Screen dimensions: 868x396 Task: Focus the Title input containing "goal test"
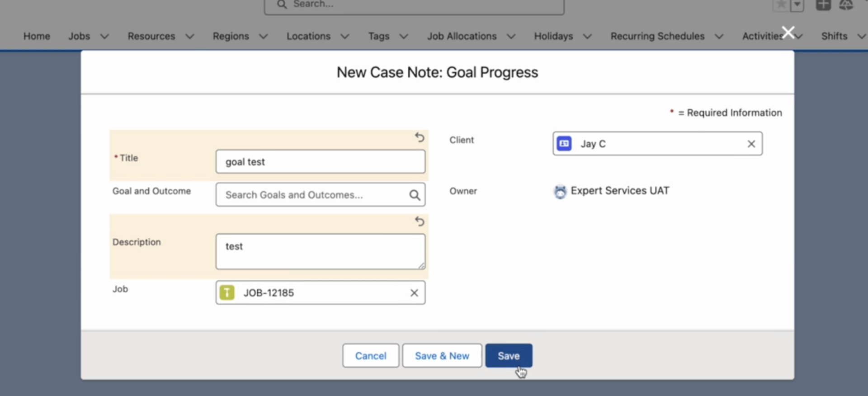[x=321, y=162]
